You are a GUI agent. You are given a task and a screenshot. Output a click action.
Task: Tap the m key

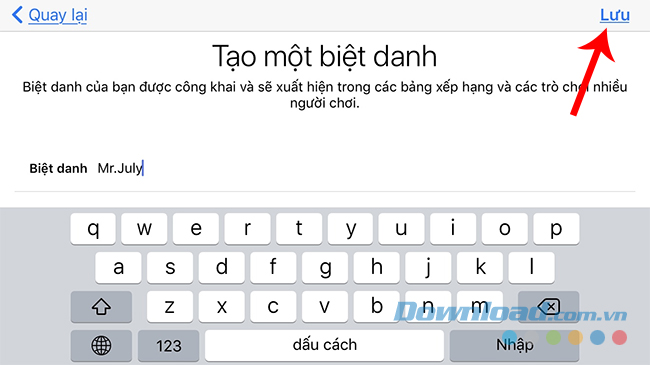point(480,307)
